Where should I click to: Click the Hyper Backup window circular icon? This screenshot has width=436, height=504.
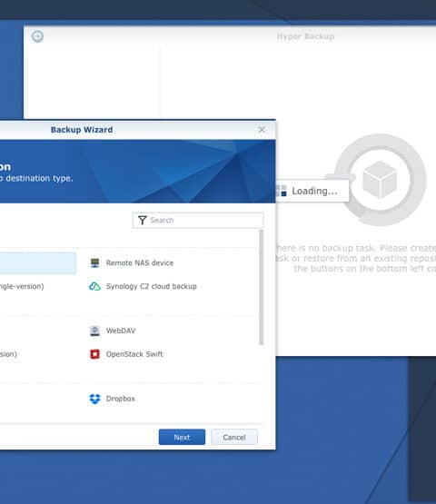(x=37, y=36)
